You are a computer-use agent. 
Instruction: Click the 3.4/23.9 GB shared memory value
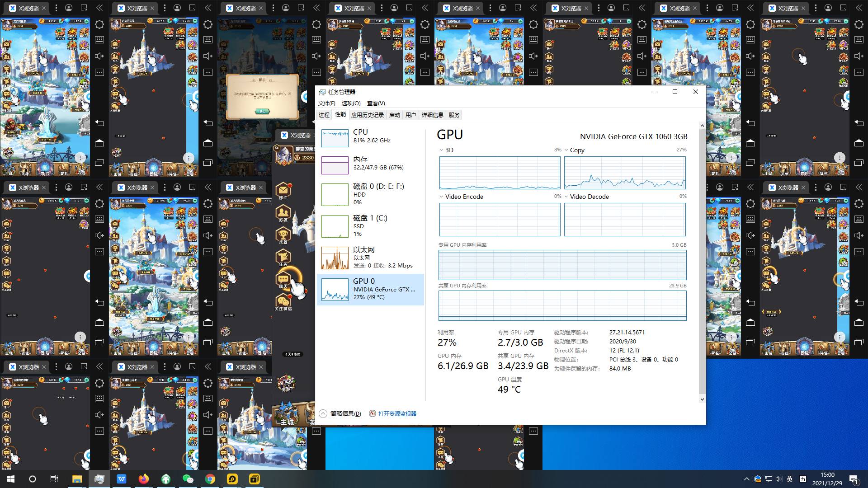pos(523,366)
